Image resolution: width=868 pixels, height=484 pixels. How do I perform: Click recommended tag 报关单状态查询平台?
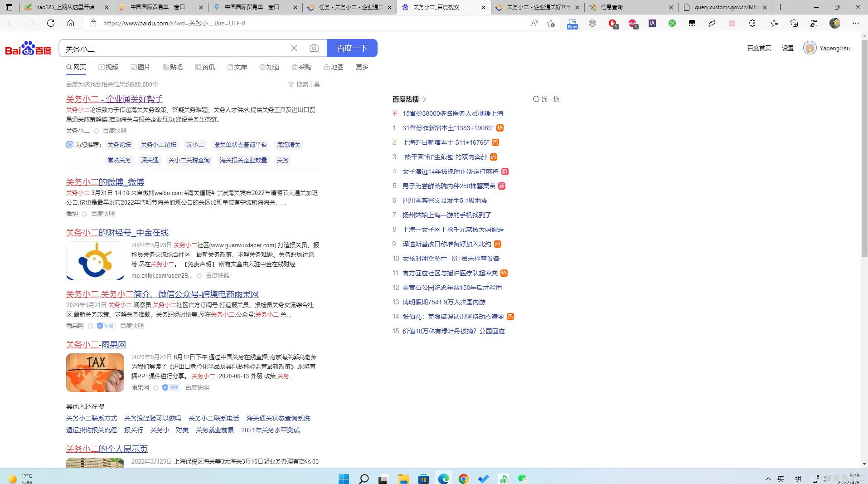(240, 145)
